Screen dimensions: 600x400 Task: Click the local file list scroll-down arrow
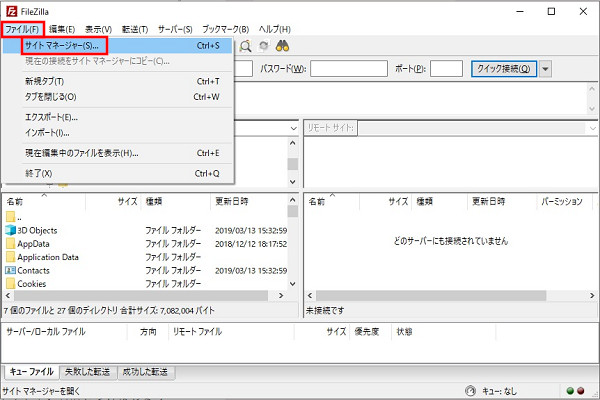293,284
